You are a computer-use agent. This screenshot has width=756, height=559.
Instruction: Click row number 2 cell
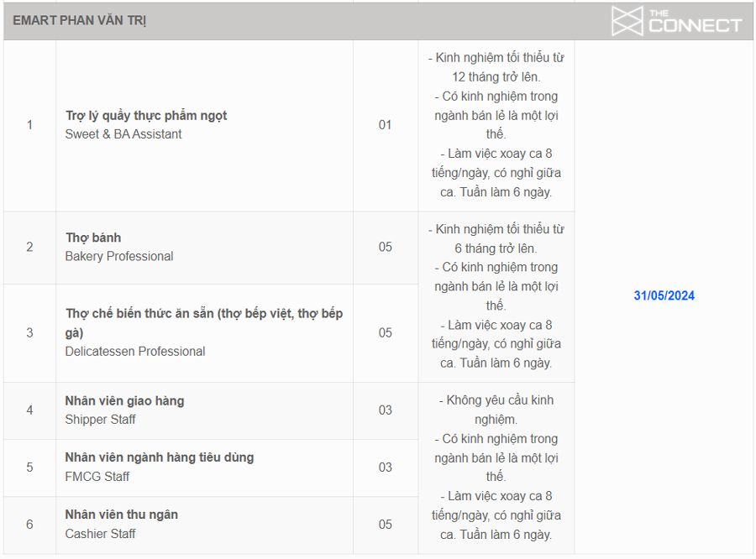29,247
